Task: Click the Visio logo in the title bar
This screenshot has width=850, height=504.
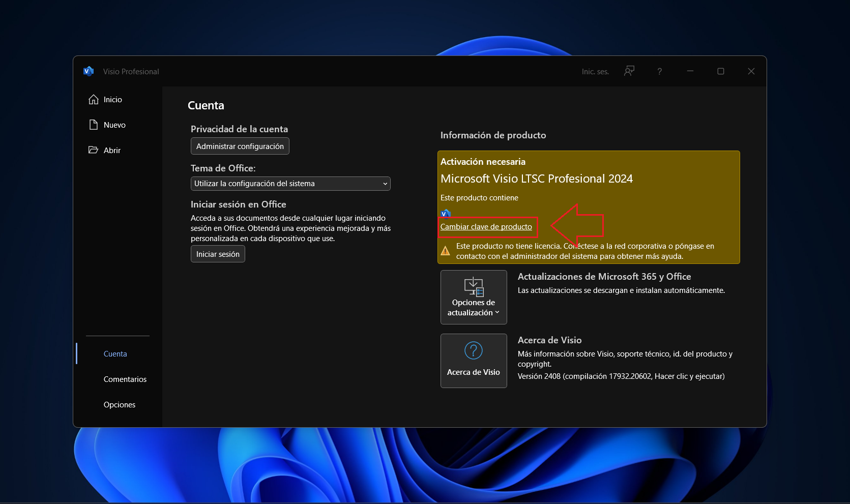Action: (x=89, y=71)
